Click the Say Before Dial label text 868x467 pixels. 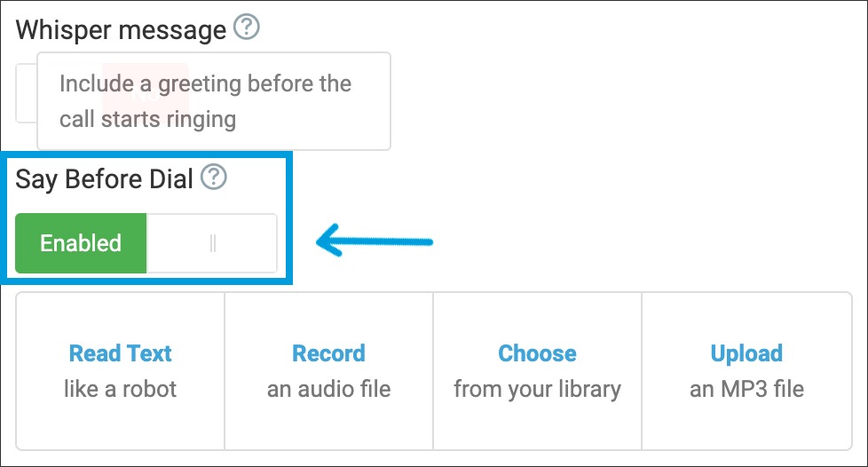point(105,179)
